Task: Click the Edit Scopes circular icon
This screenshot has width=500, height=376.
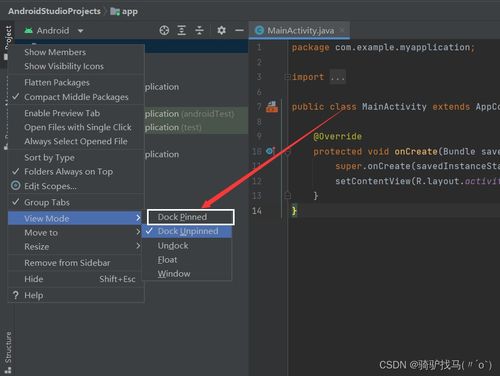Action: 16,185
